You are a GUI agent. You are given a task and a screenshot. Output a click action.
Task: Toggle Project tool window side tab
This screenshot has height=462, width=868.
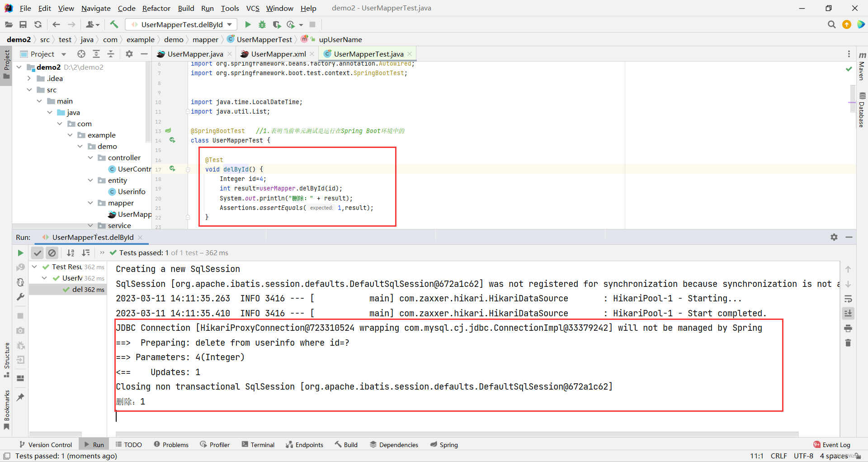[6, 64]
